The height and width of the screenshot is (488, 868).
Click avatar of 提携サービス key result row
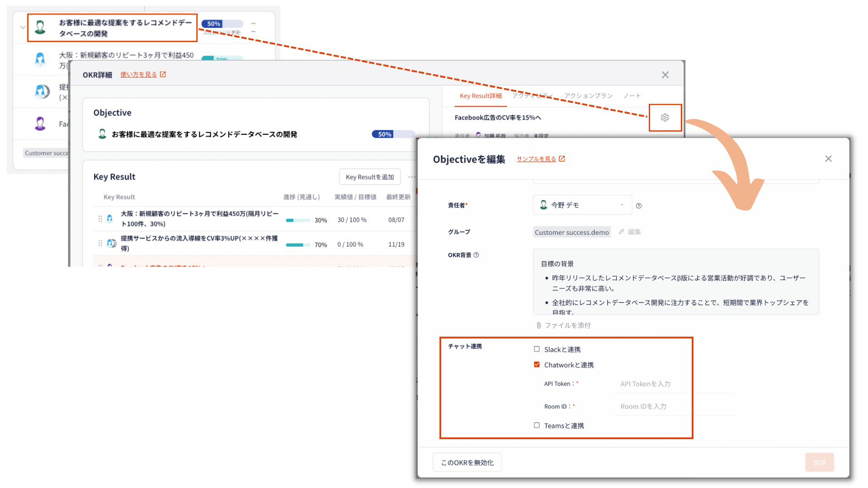(x=111, y=243)
